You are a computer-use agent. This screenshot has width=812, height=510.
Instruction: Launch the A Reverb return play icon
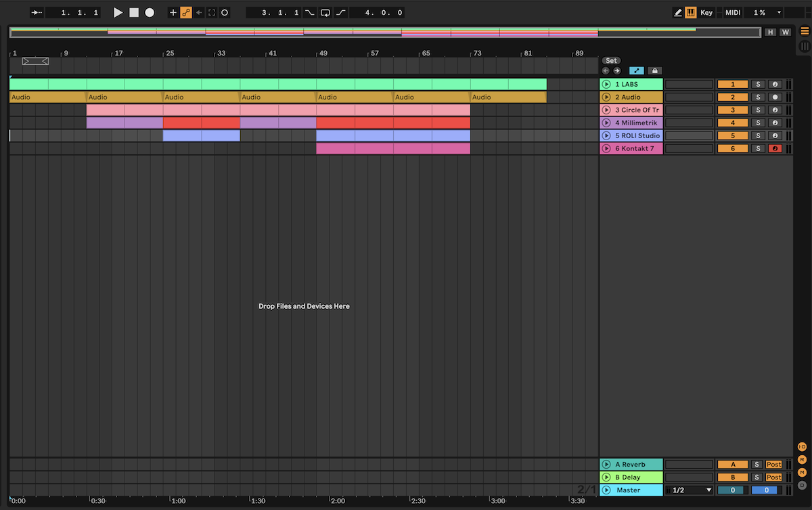tap(606, 465)
